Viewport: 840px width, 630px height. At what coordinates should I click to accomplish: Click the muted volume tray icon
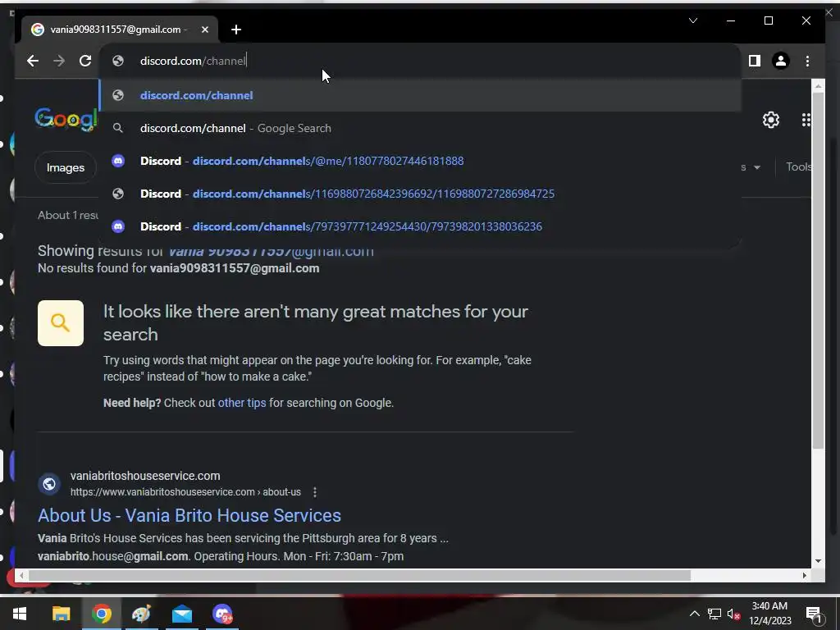click(733, 614)
